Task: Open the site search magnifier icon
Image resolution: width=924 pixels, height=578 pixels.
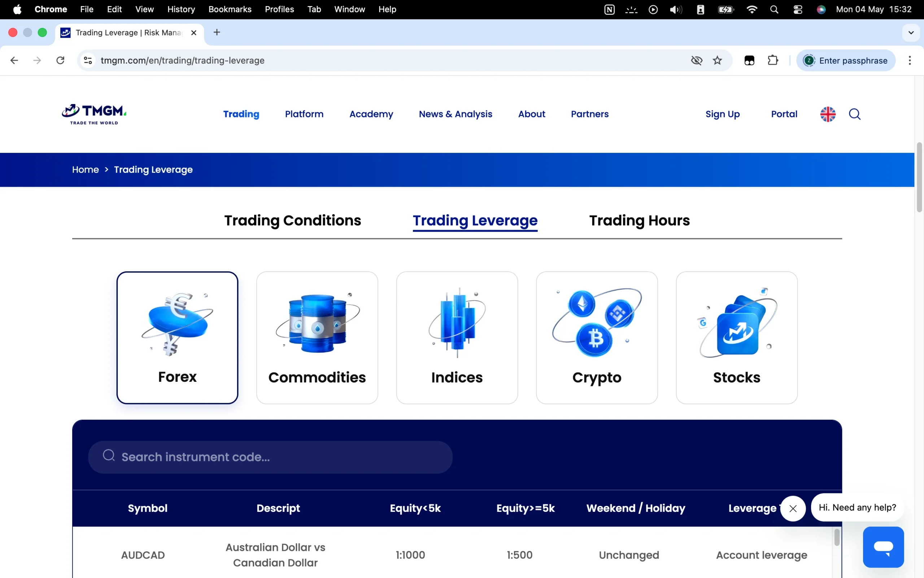Action: coord(854,114)
